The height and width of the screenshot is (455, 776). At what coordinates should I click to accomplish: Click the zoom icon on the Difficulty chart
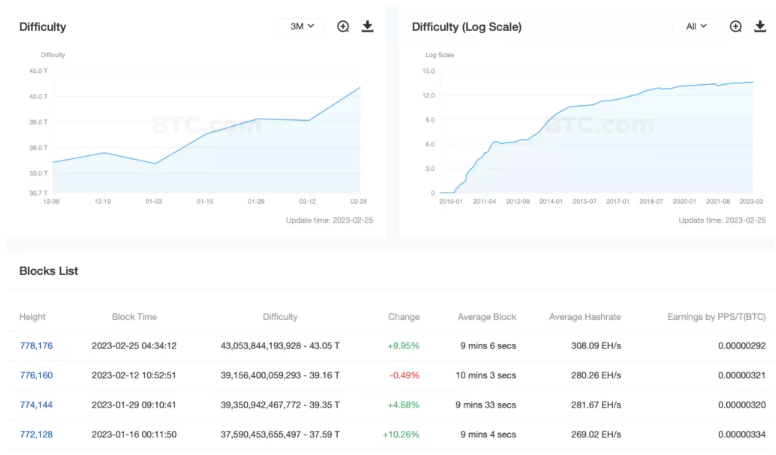[343, 27]
